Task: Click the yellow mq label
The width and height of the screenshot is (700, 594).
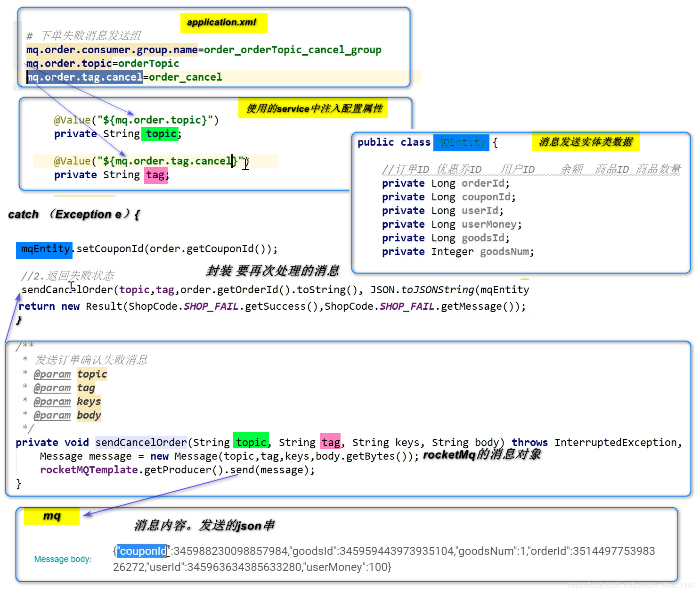Action: pos(52,516)
